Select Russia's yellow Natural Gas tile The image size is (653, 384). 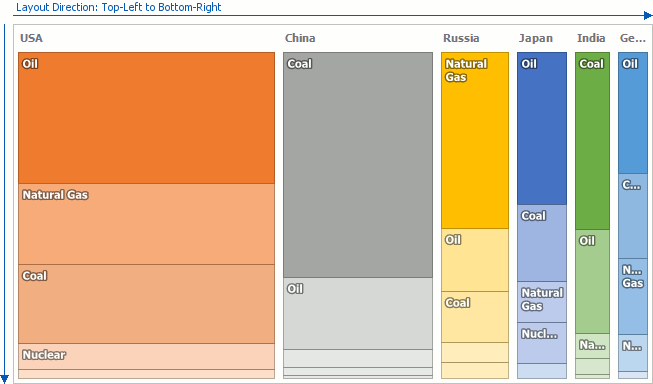pos(475,140)
